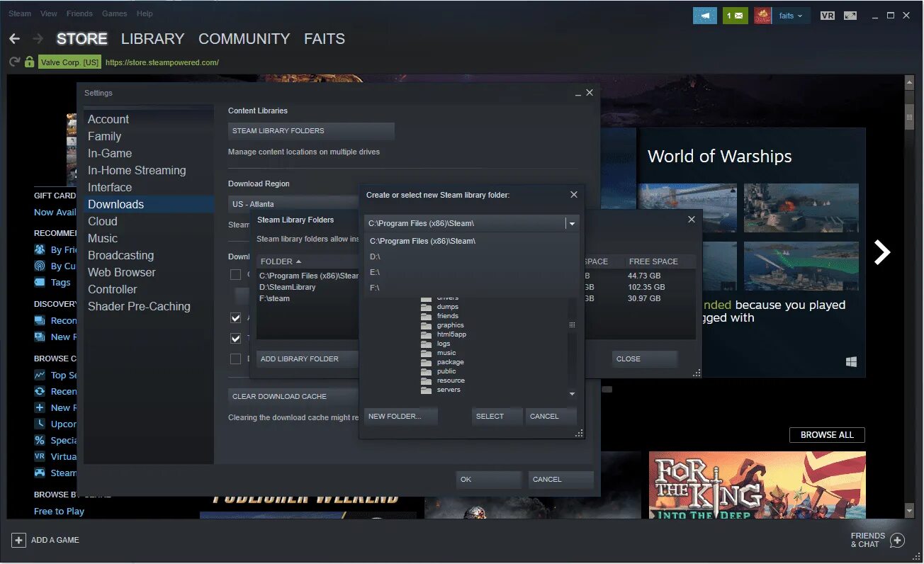Click the By Friends recommendation icon

pos(40,249)
